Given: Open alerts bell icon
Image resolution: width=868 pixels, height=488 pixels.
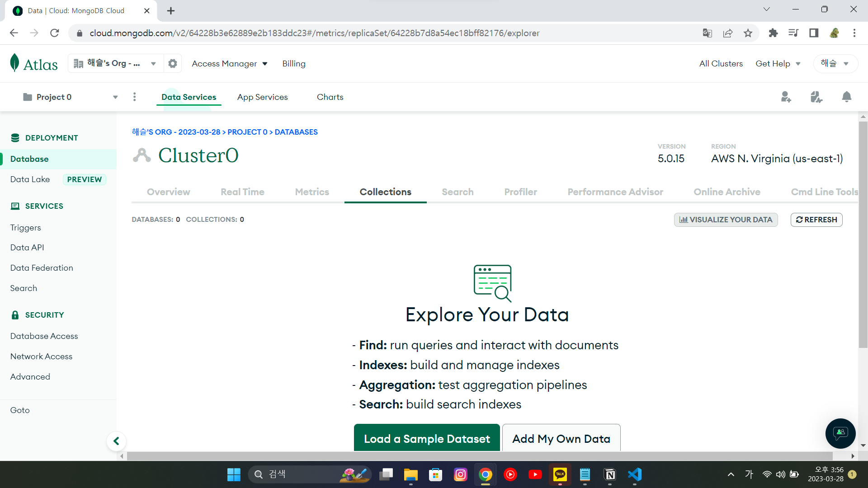Looking at the screenshot, I should click(847, 97).
